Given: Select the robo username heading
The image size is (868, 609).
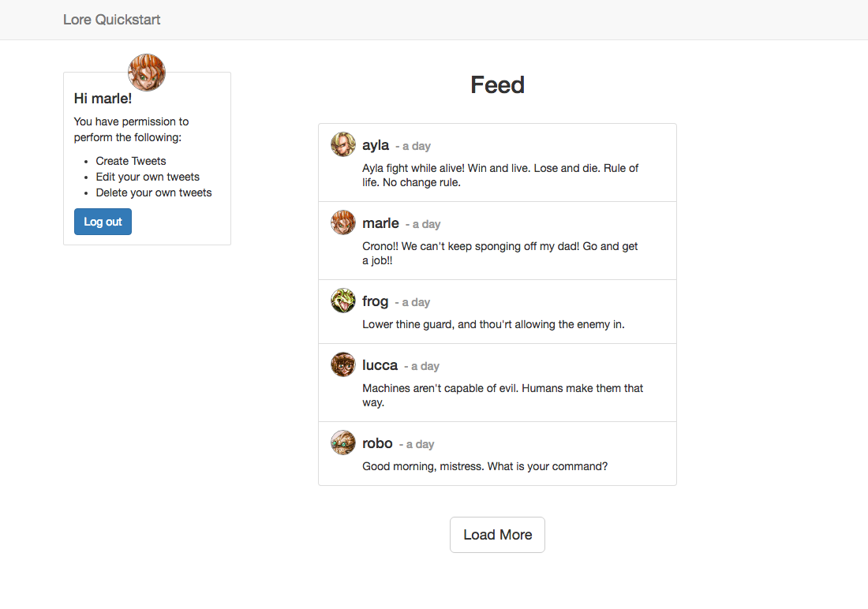Looking at the screenshot, I should [377, 443].
